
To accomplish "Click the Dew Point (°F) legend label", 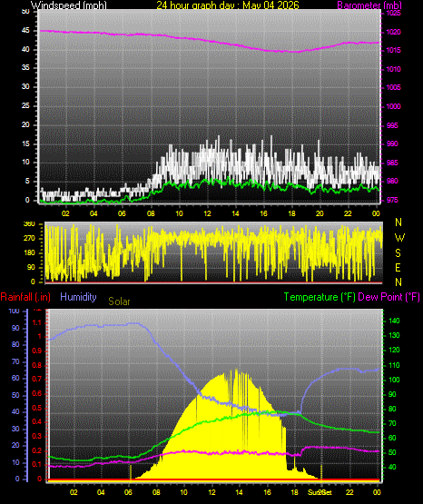I will [389, 297].
